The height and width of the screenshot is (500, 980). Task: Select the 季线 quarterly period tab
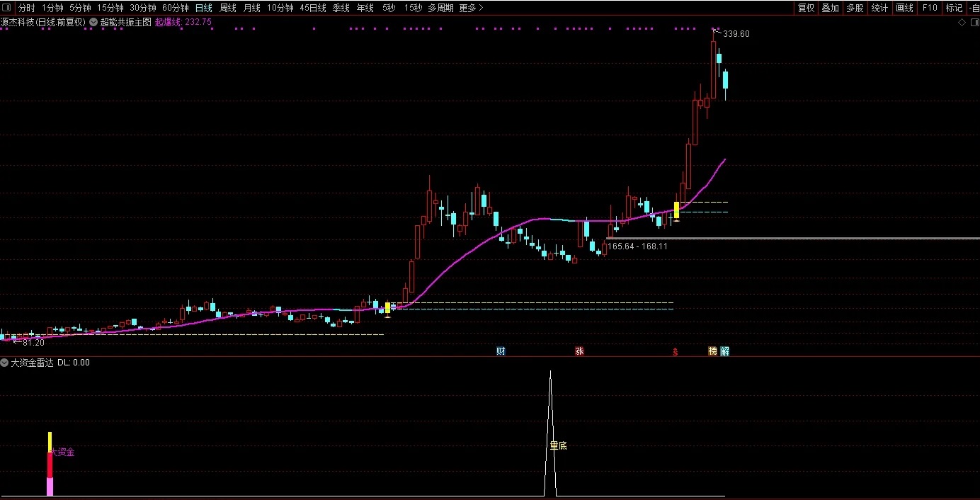(x=341, y=8)
